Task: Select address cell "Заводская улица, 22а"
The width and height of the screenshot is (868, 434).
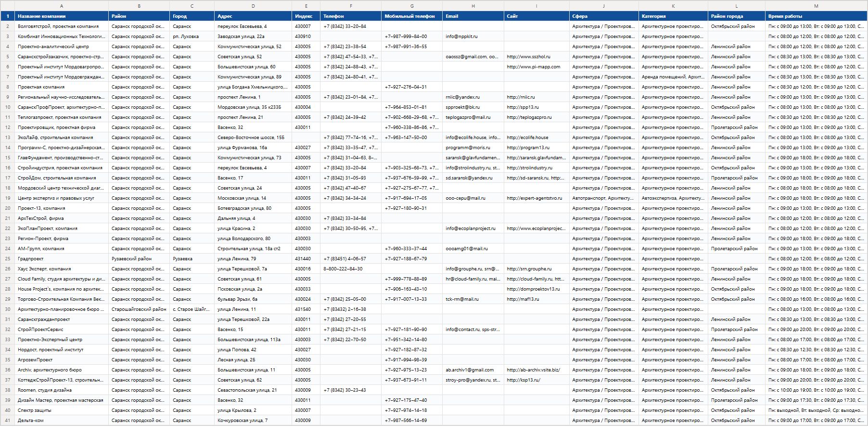Action: point(253,37)
